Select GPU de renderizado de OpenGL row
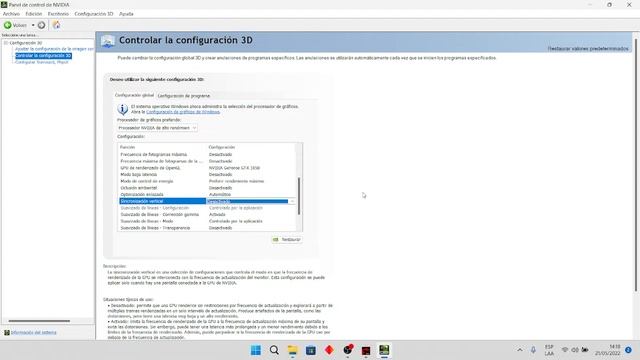 point(207,168)
